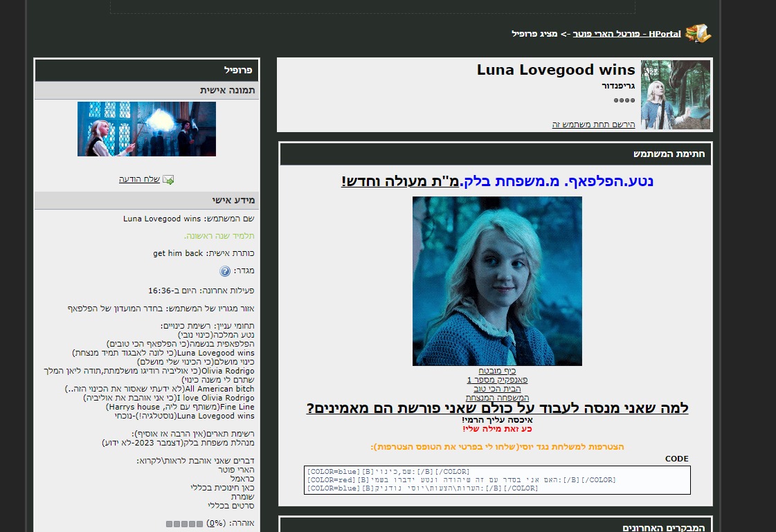
Task: Click the חתימת המשתמש section header
Action: (496, 154)
